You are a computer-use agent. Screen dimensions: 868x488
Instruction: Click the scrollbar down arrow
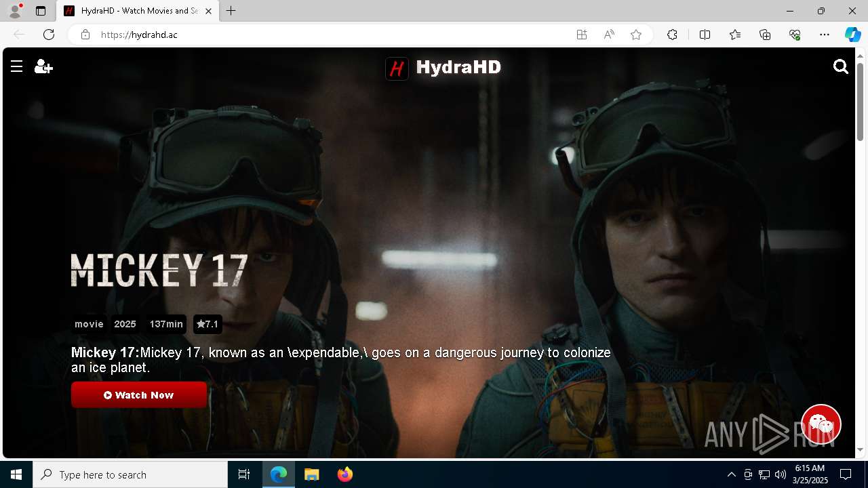point(860,449)
